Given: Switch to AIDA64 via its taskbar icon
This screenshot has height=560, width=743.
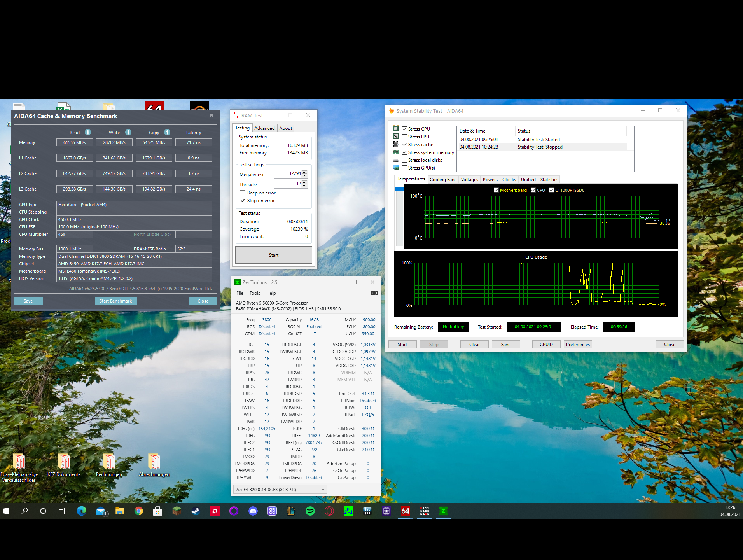Looking at the screenshot, I should pos(406,511).
